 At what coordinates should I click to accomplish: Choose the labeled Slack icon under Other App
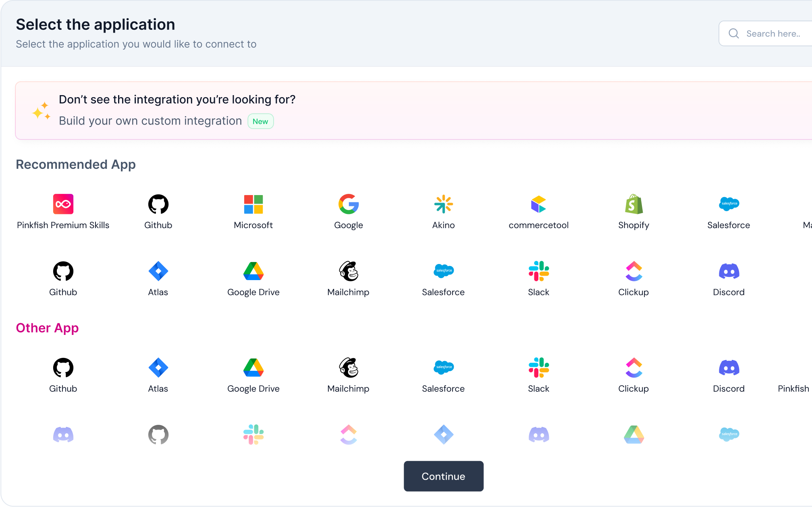tap(539, 368)
